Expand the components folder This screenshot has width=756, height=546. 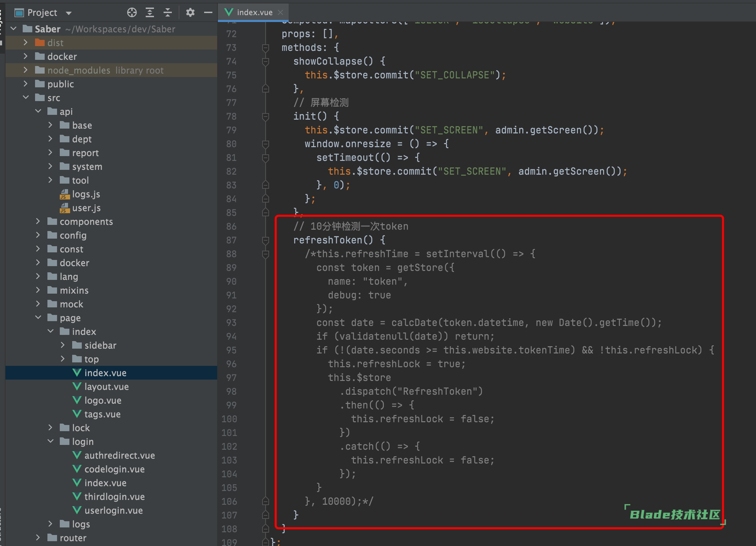point(38,221)
